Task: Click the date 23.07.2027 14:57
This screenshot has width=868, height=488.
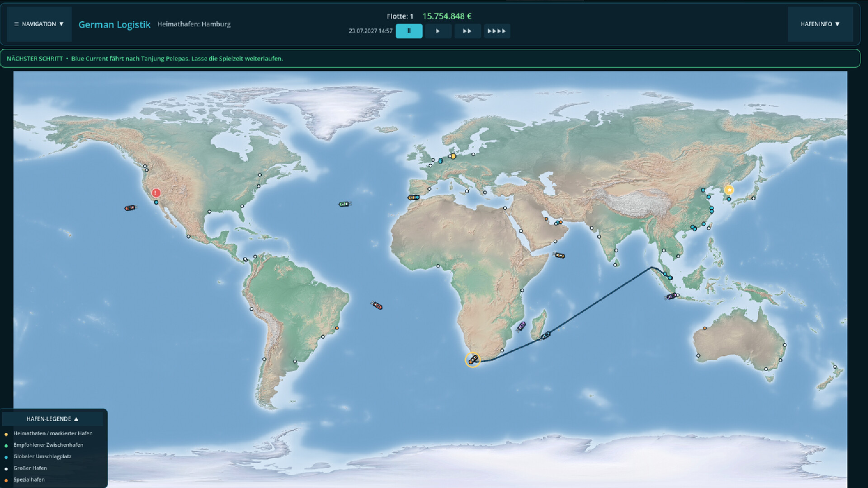Action: pyautogui.click(x=370, y=31)
